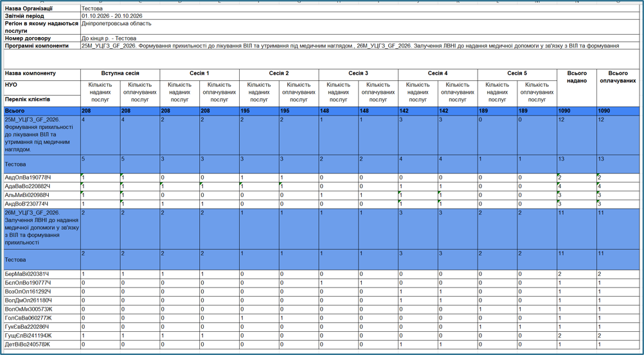Click the "Назва компоненту" header cell
Screen dimensions: 644x355
[x=42, y=74]
